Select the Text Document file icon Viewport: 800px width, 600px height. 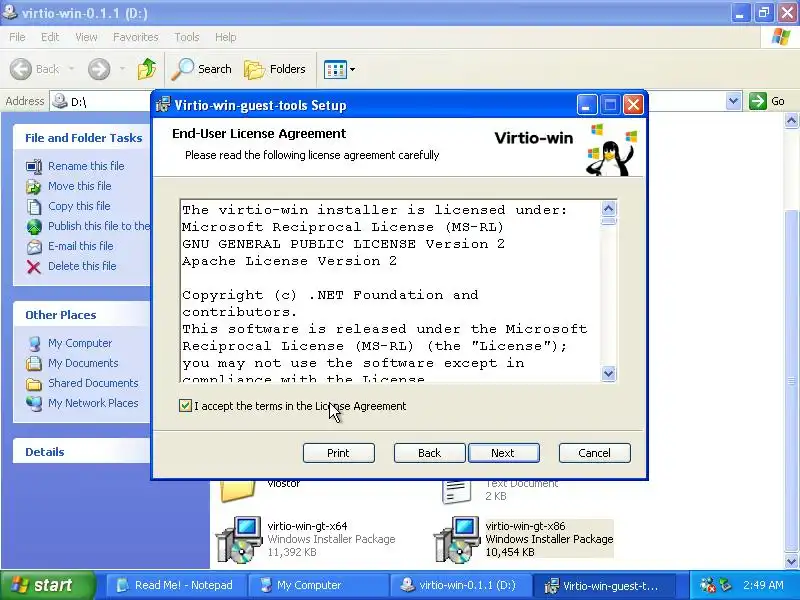tap(456, 492)
